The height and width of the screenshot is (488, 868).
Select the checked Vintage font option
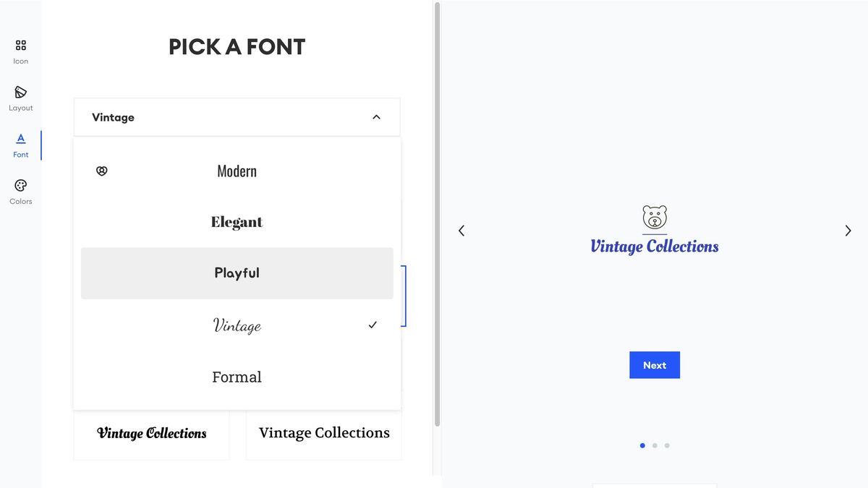(x=237, y=325)
